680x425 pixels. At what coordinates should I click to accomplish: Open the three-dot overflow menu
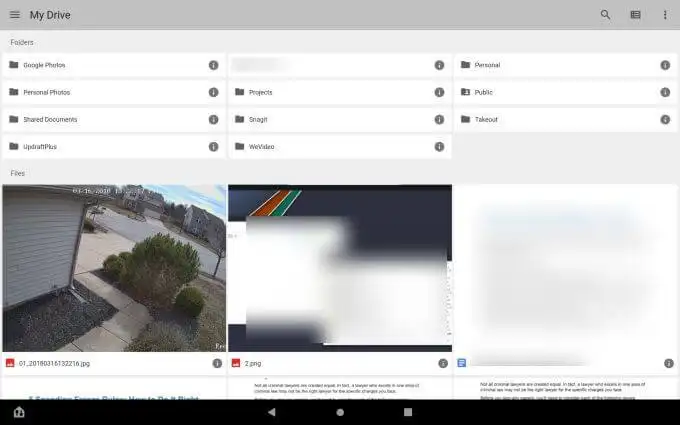coord(665,15)
